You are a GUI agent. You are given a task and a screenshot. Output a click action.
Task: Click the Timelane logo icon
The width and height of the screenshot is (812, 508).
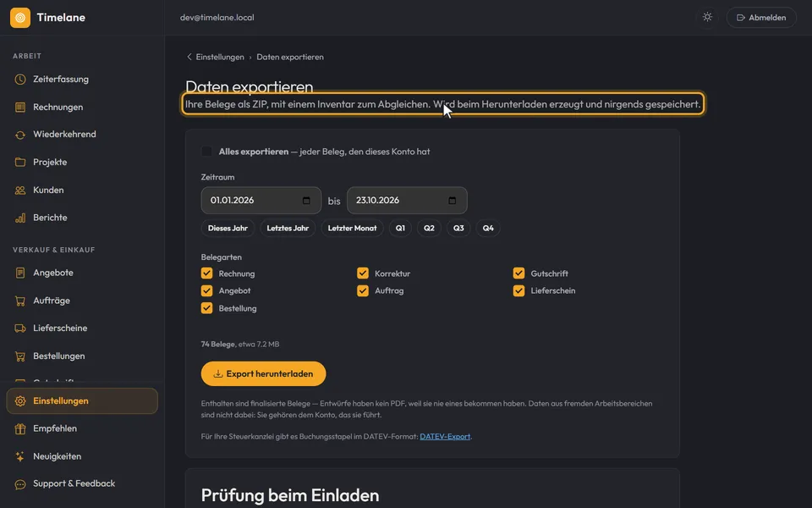20,18
